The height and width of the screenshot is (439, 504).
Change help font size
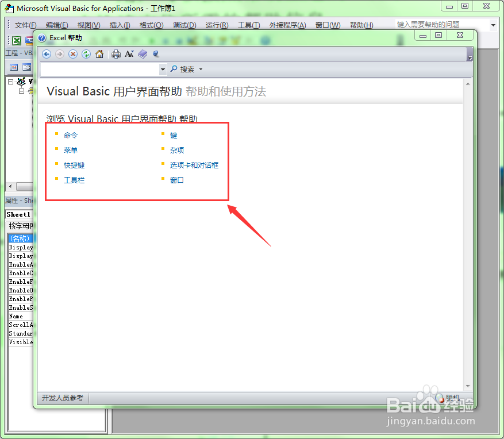pos(129,54)
